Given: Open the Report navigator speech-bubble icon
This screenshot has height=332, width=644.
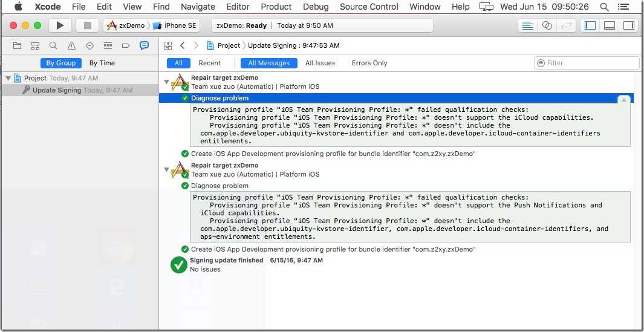Looking at the screenshot, I should (144, 45).
